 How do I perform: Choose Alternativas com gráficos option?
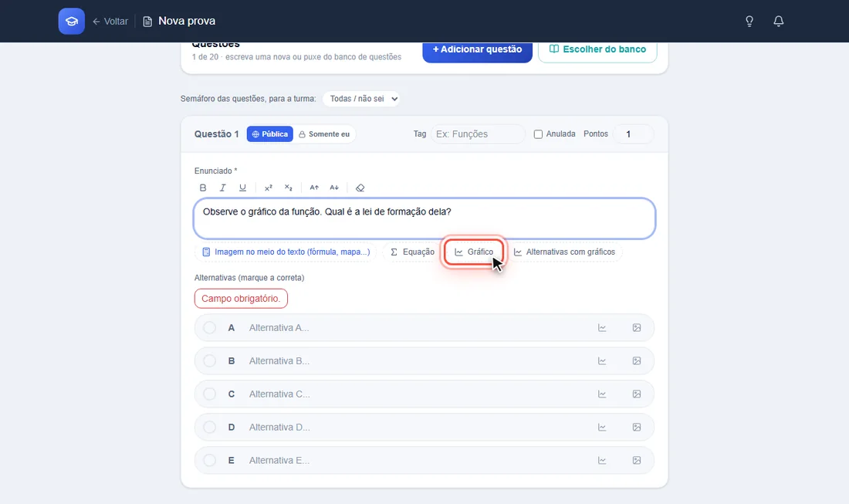564,252
